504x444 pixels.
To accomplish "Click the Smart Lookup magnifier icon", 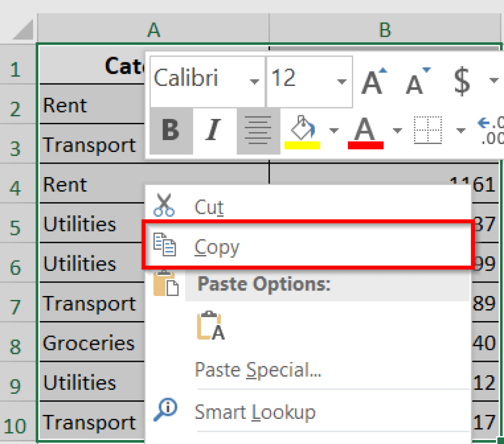I will coord(165,410).
